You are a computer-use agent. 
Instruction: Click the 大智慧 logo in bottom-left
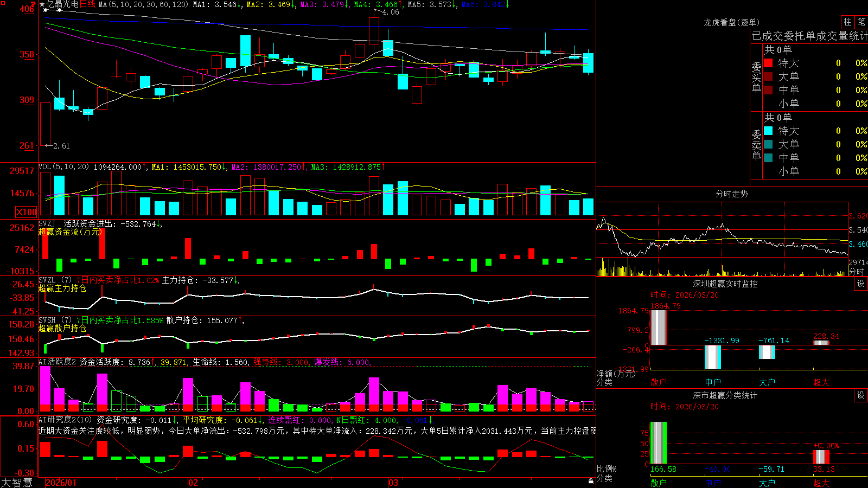[x=17, y=482]
